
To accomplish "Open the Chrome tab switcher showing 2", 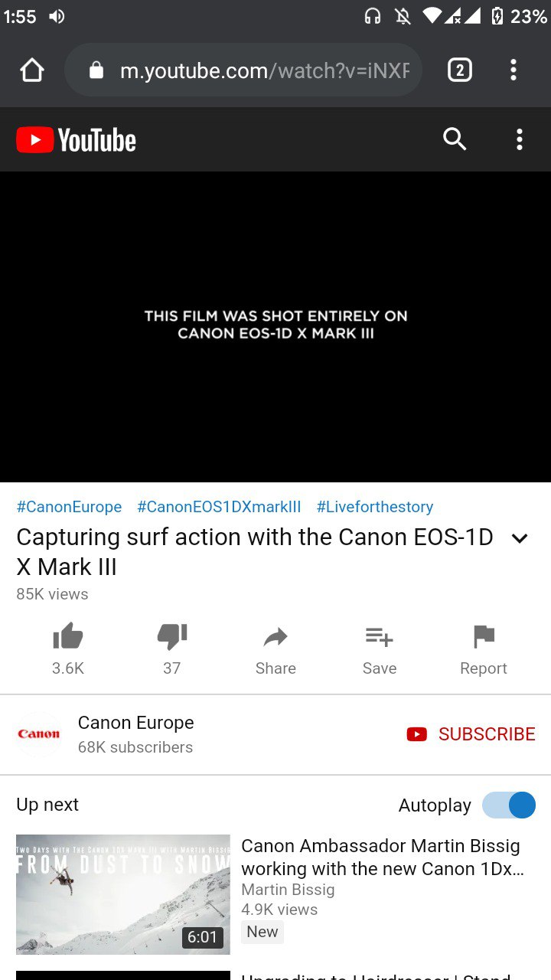I will point(459,70).
